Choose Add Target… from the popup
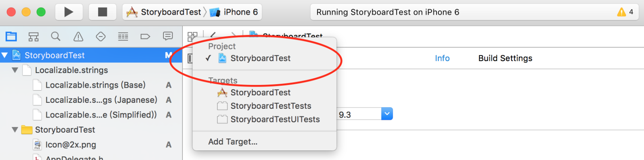 (233, 142)
